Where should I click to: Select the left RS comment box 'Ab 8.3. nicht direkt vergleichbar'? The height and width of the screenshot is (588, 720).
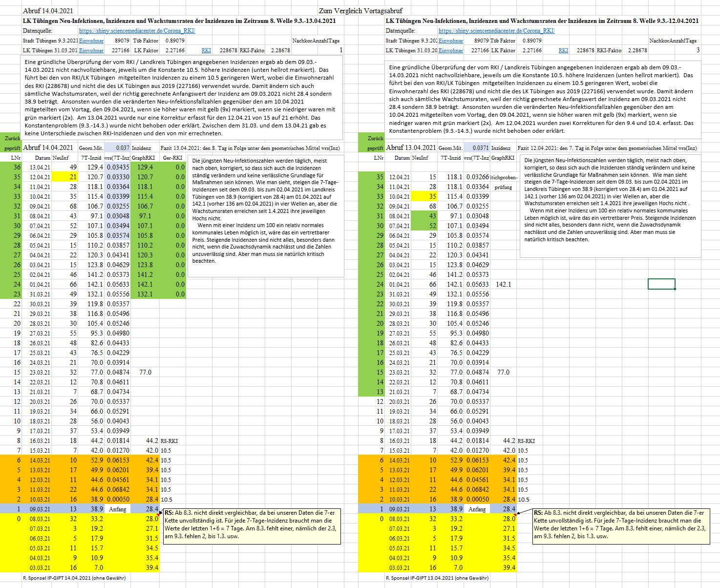[x=252, y=526]
